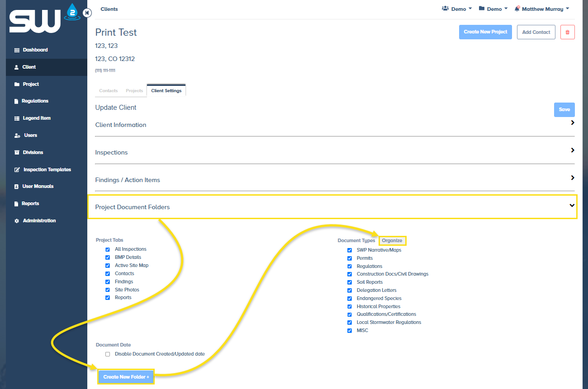Click the Create New Folder button
Viewport: 588px width, 389px height.
pyautogui.click(x=126, y=376)
